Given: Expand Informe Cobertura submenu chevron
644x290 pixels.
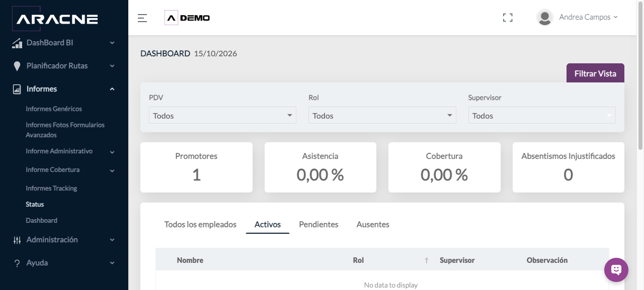Looking at the screenshot, I should 112,170.
